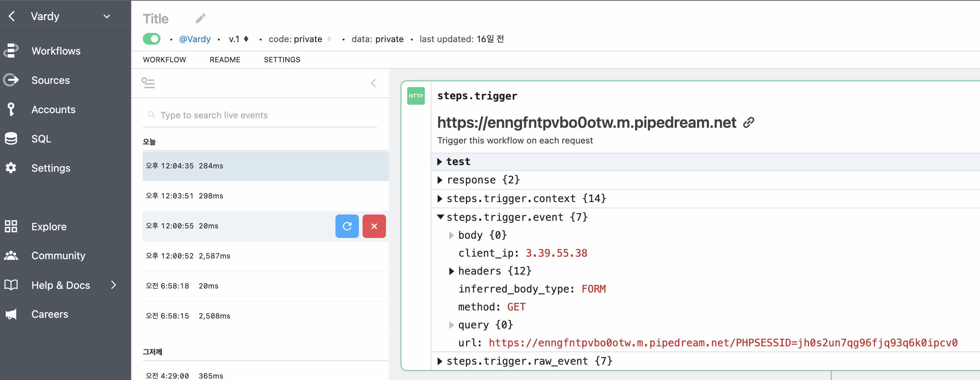Open Workflows from the sidebar
The width and height of the screenshot is (980, 380).
(56, 51)
